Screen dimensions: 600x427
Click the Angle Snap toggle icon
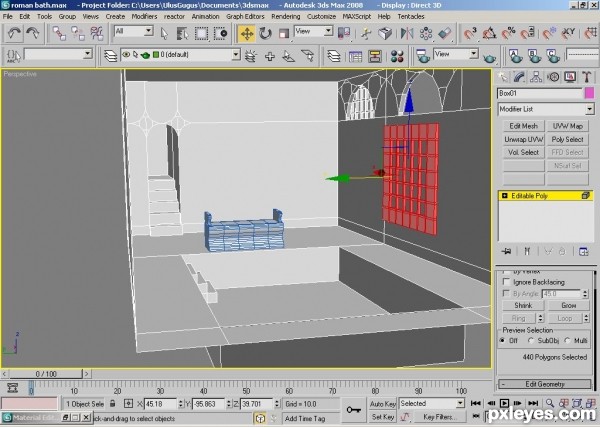point(489,34)
